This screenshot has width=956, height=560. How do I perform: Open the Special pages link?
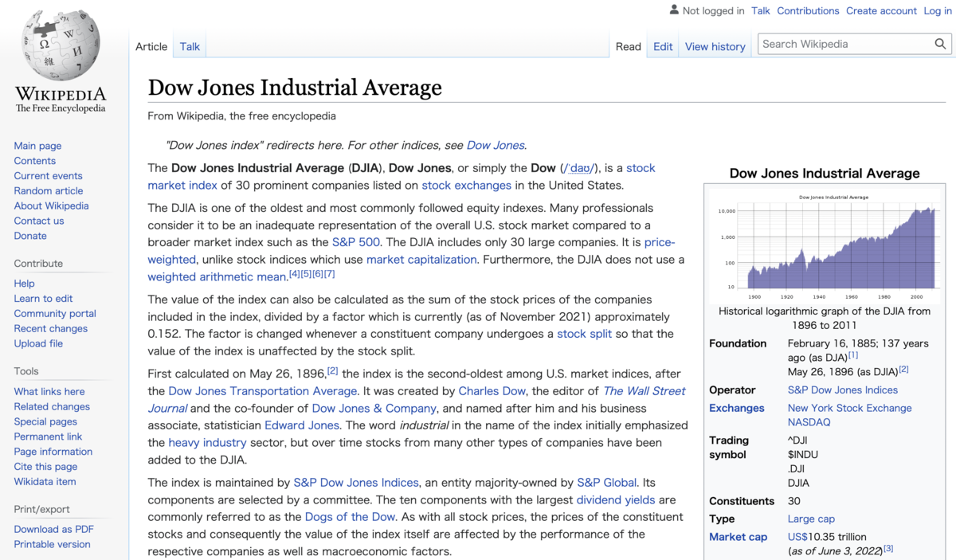(45, 422)
